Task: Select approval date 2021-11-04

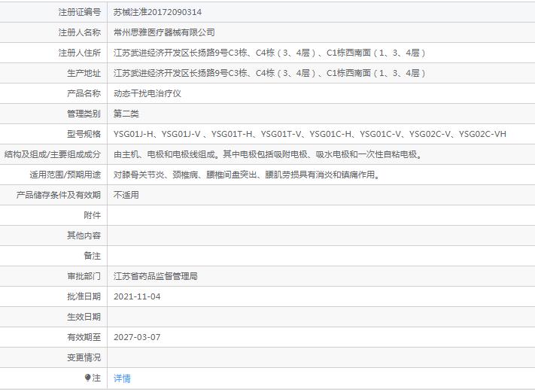Action: click(137, 296)
